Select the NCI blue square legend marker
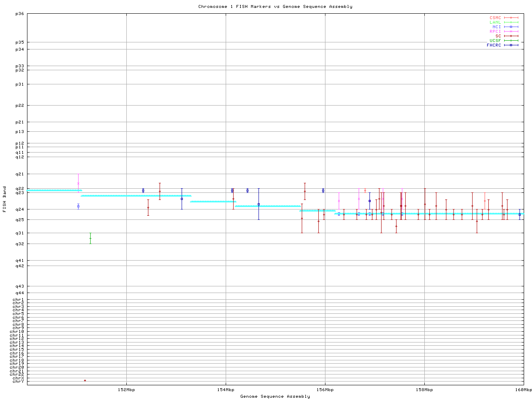 (511, 27)
